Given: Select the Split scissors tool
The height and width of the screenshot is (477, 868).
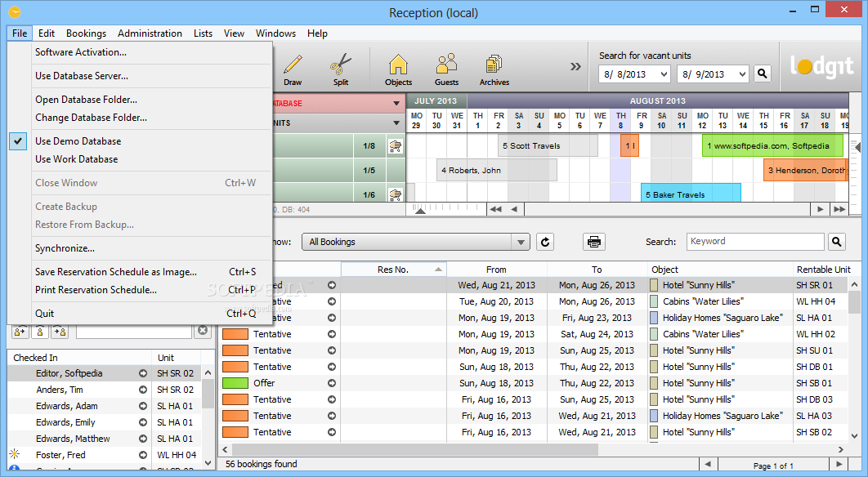Looking at the screenshot, I should [341, 69].
